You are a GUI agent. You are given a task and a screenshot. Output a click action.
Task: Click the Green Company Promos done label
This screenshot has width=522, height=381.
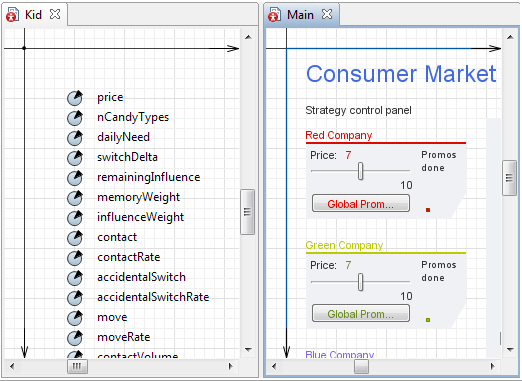tap(439, 271)
